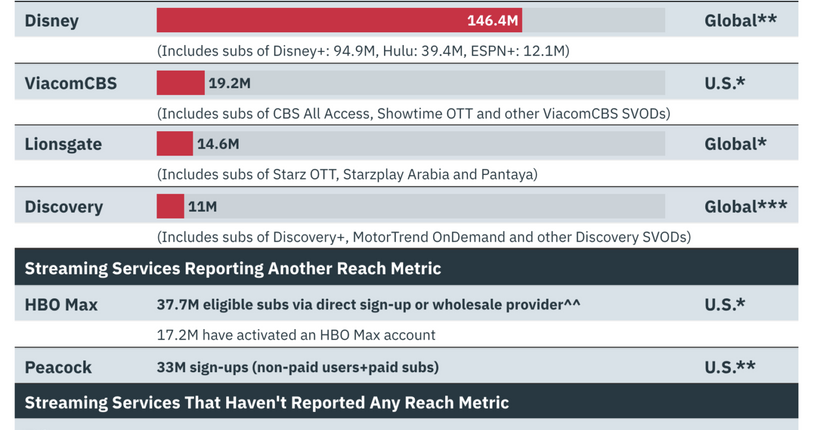Click the 19.2M value label

(x=230, y=83)
